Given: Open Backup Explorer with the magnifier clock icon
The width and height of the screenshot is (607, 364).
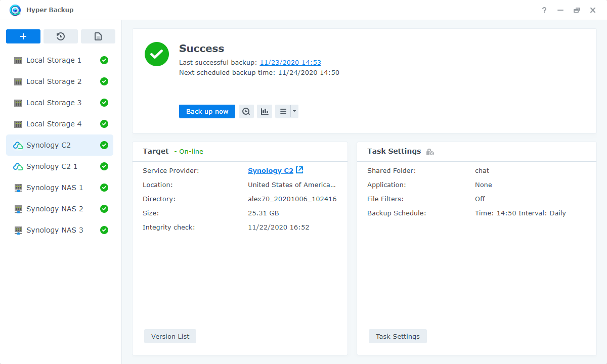Looking at the screenshot, I should pos(246,111).
